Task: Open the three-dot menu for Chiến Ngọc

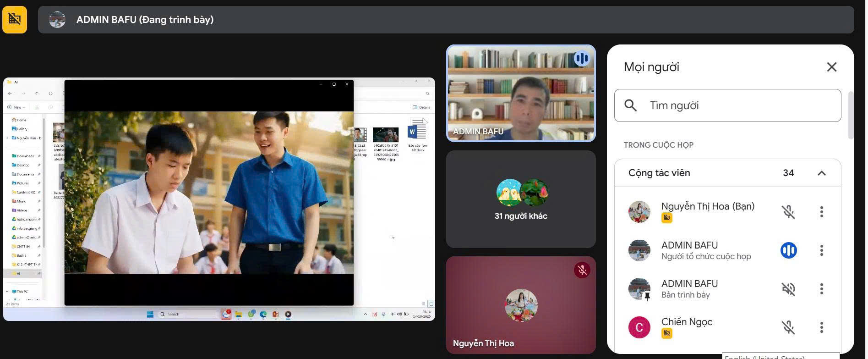Action: coord(821,327)
